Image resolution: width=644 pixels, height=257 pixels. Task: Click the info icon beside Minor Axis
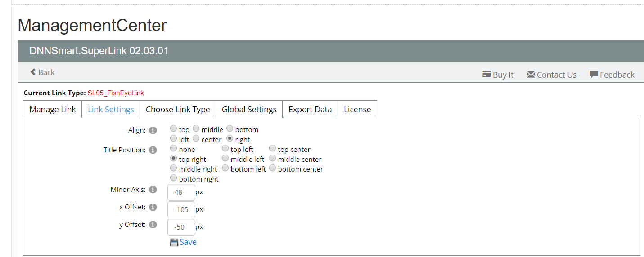pos(153,190)
